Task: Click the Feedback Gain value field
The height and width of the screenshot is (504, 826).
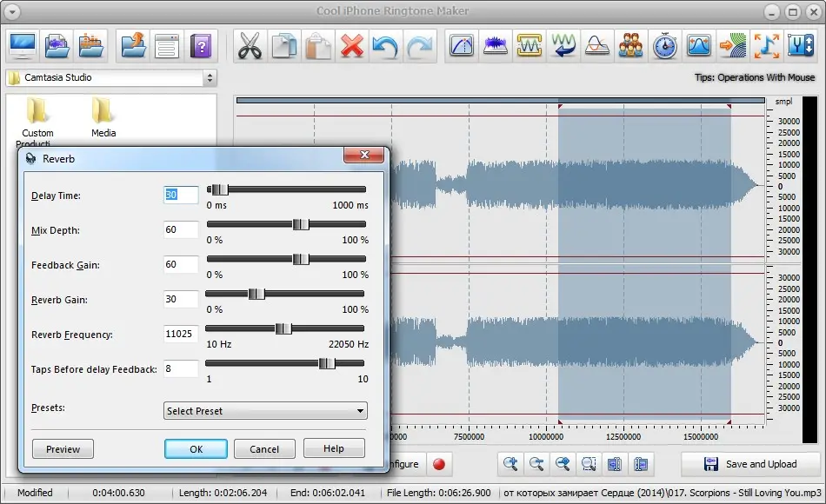Action: coord(181,264)
